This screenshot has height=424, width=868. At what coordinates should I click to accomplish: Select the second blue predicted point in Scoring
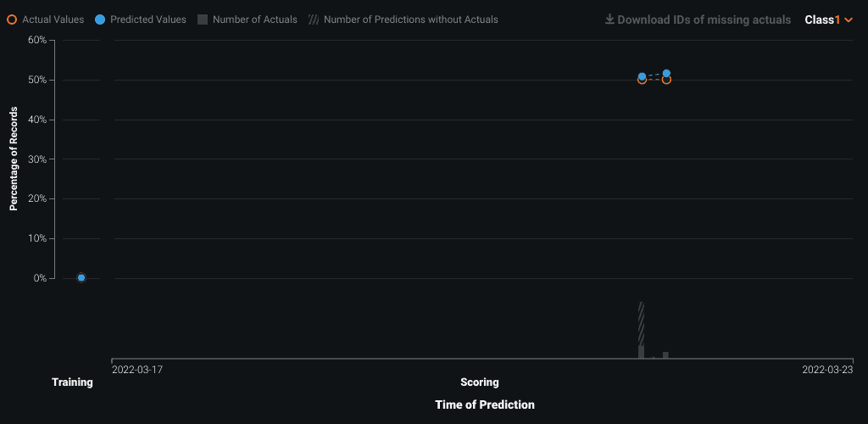click(x=666, y=73)
